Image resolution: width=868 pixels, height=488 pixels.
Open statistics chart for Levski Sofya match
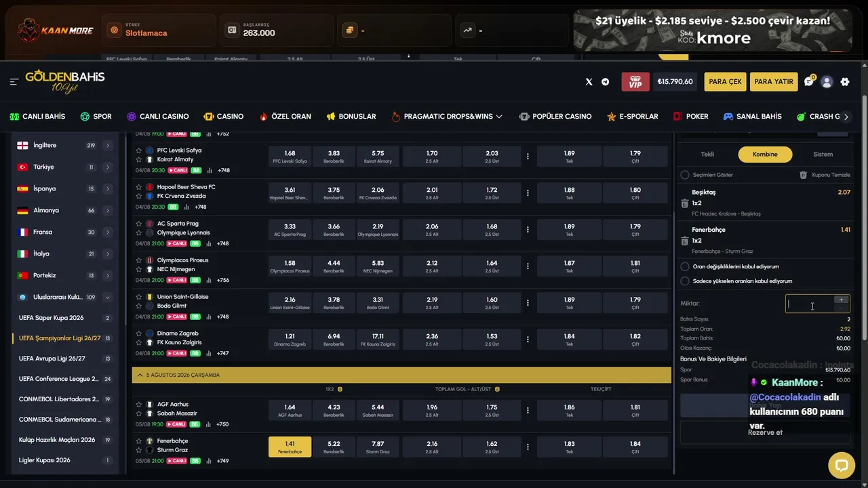pos(210,170)
